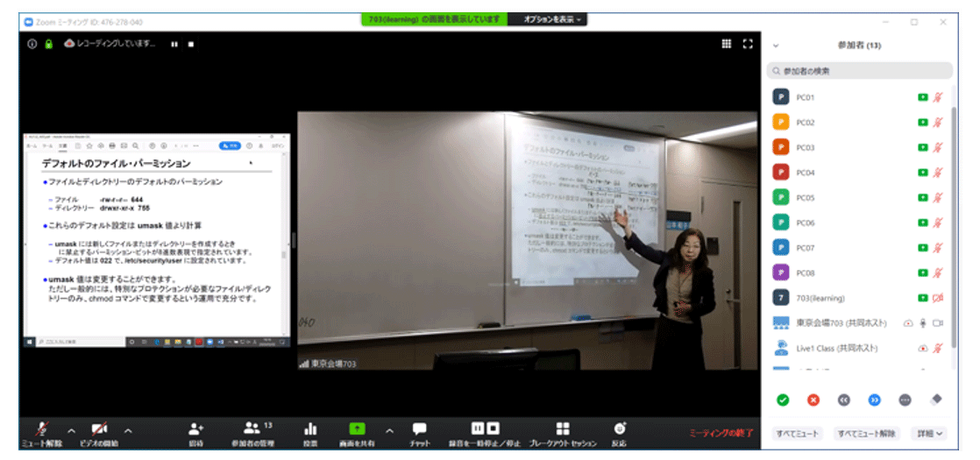
Task: Enter full screen mode
Action: (x=748, y=43)
